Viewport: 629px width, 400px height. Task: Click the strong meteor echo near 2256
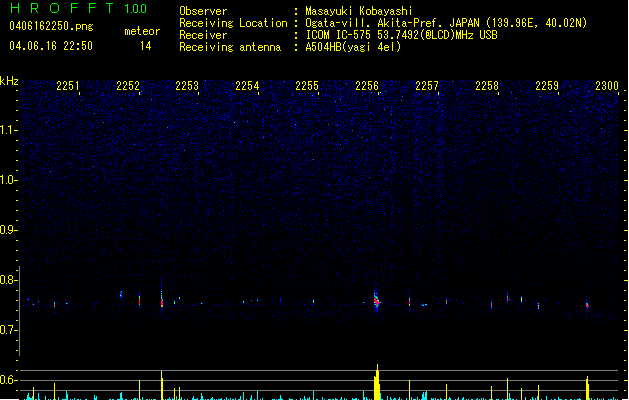tap(376, 301)
